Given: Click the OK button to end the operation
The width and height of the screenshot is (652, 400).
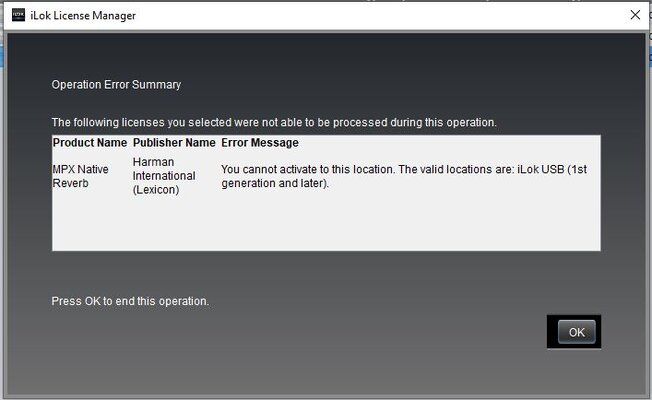Looking at the screenshot, I should click(576, 332).
